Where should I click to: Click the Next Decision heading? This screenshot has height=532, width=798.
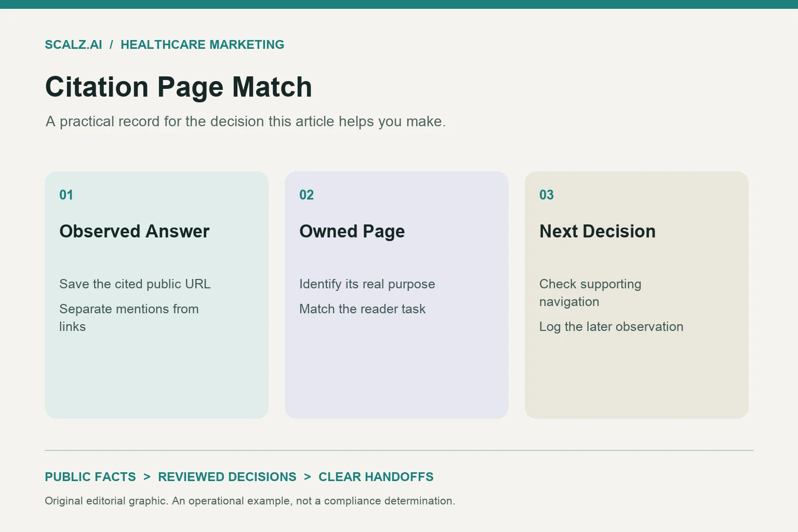[x=597, y=231]
